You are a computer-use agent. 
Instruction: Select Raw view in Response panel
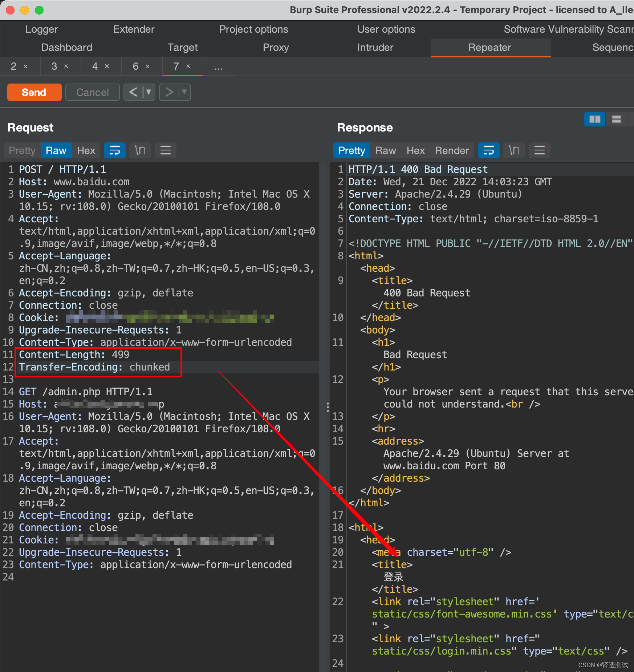point(386,150)
